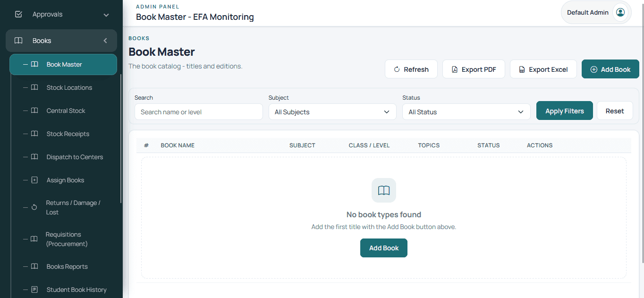Click the open-book icon in the empty state
Viewport: 644px width, 298px height.
pos(384,190)
